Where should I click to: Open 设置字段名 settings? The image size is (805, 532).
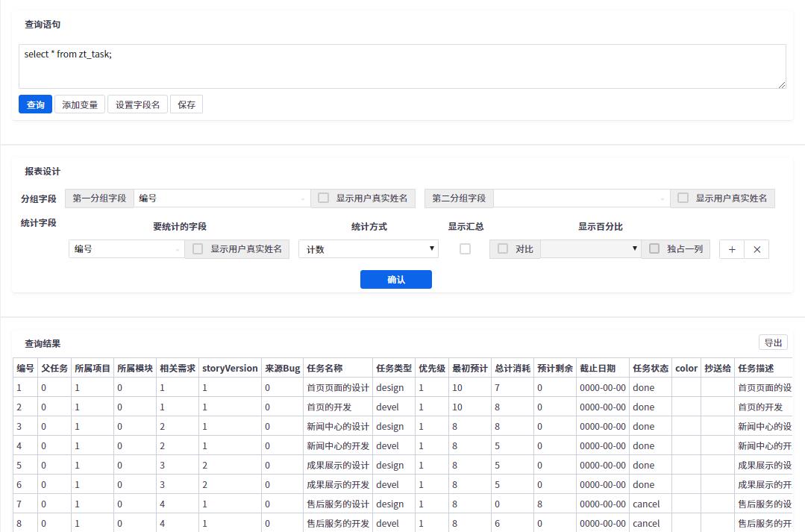coord(137,104)
